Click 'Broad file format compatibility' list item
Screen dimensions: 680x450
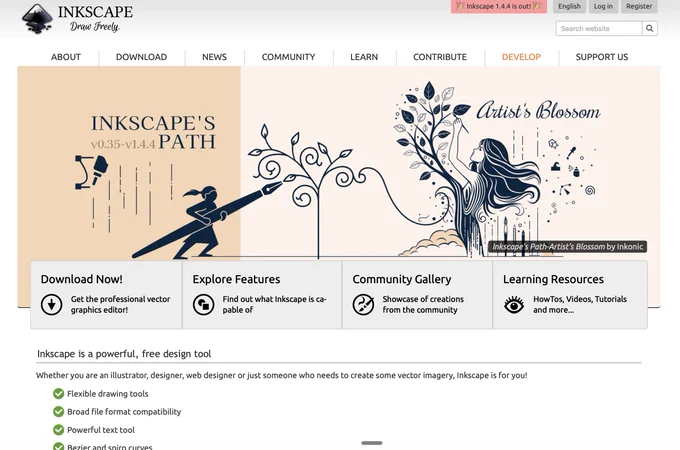click(124, 412)
